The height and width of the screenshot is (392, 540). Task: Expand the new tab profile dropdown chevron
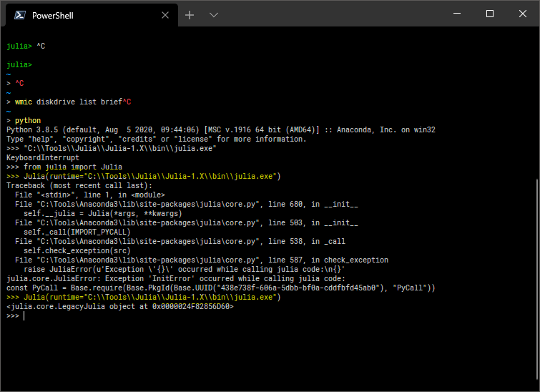click(x=214, y=15)
